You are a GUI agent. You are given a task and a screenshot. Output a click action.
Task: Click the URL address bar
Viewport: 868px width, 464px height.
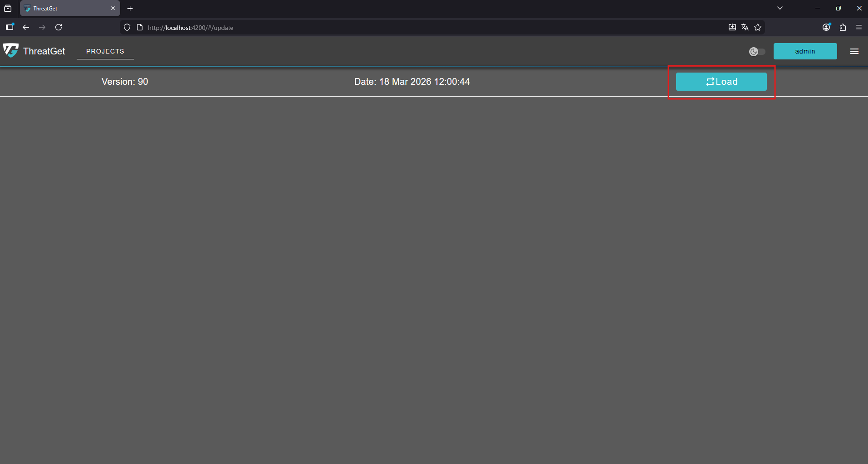[408, 28]
